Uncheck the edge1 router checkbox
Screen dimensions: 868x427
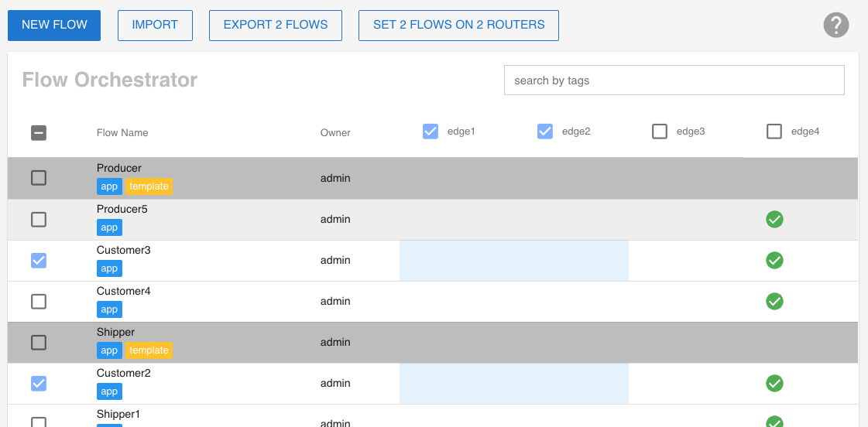431,132
